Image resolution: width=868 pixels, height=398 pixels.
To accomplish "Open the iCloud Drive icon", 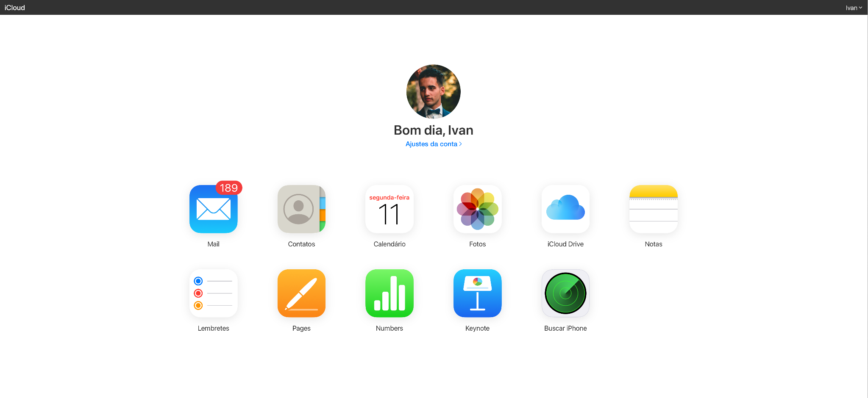I will tap(565, 209).
